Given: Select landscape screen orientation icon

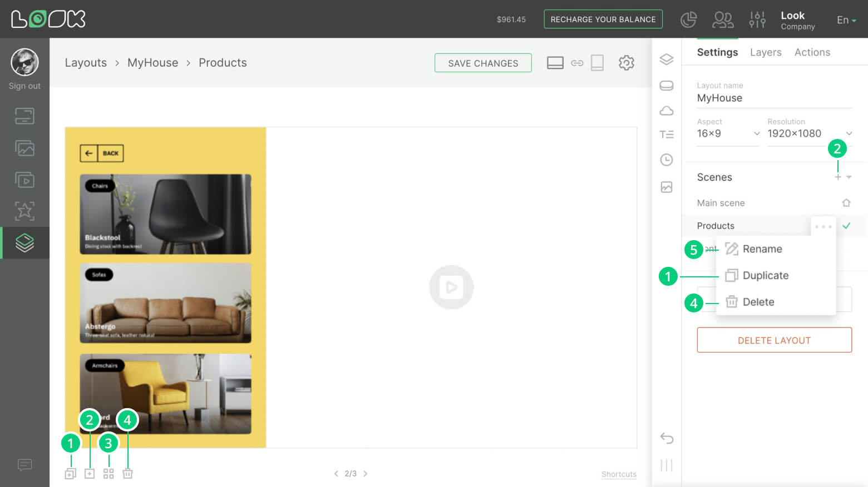Looking at the screenshot, I should pyautogui.click(x=555, y=63).
